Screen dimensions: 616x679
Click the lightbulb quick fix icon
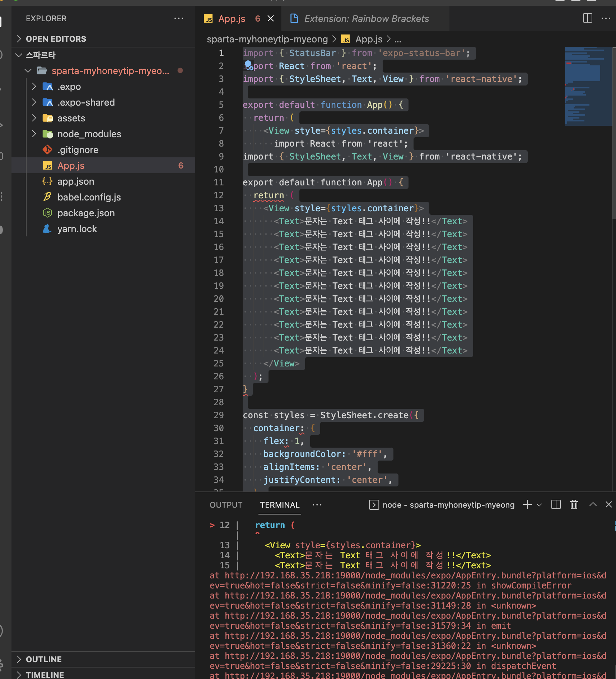(x=248, y=65)
